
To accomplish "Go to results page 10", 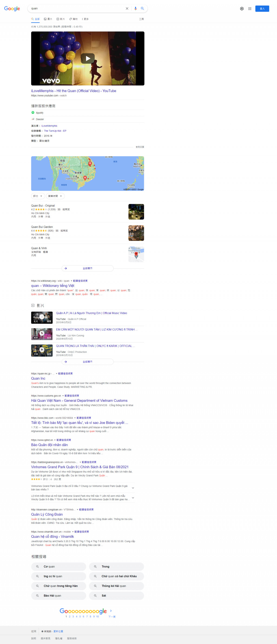I will point(97,617).
